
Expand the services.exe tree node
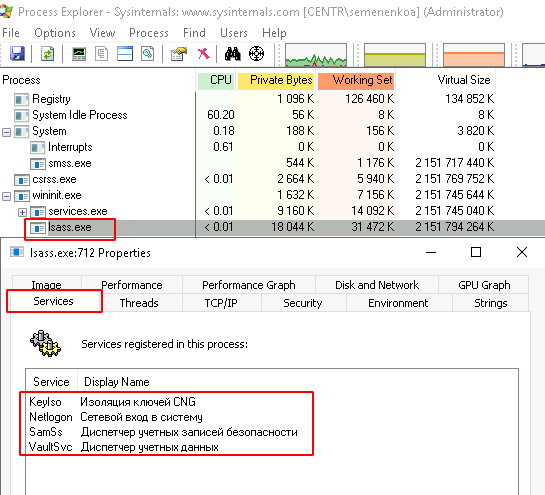22,212
